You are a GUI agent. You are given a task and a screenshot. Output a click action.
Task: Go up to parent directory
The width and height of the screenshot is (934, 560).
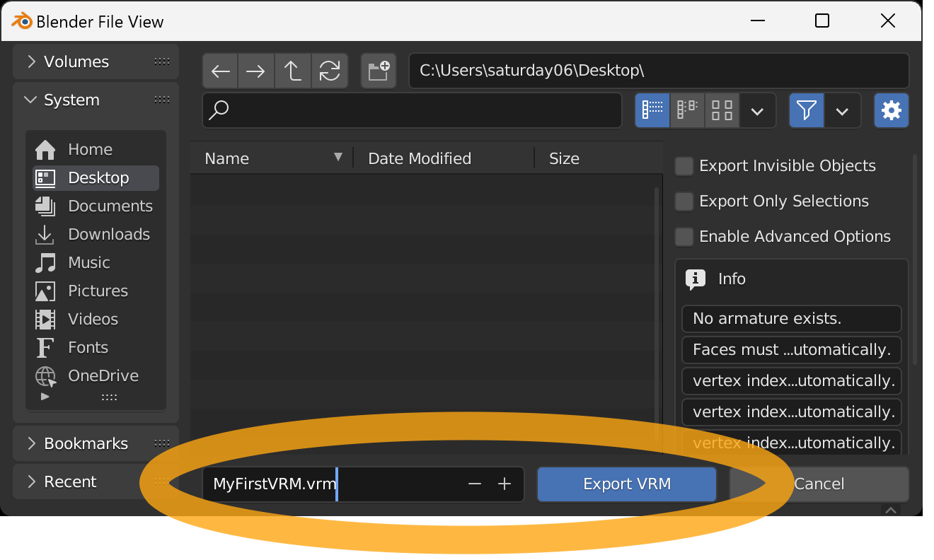(293, 71)
